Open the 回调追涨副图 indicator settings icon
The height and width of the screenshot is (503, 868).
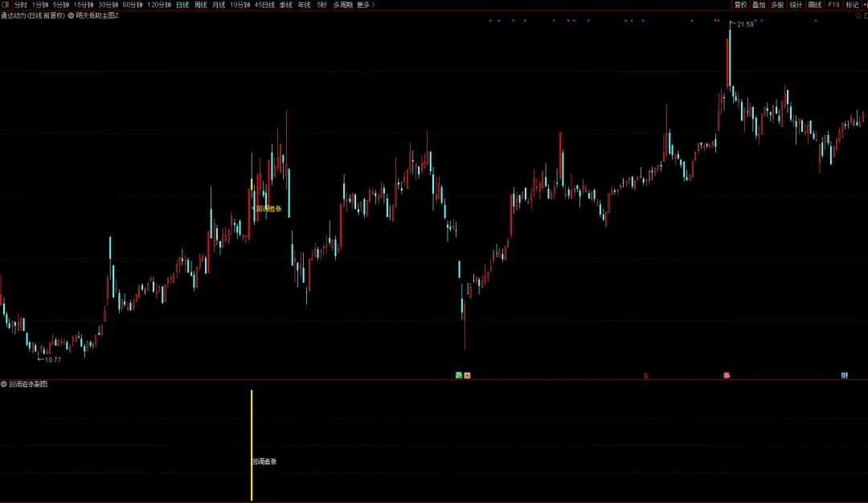tap(4, 384)
